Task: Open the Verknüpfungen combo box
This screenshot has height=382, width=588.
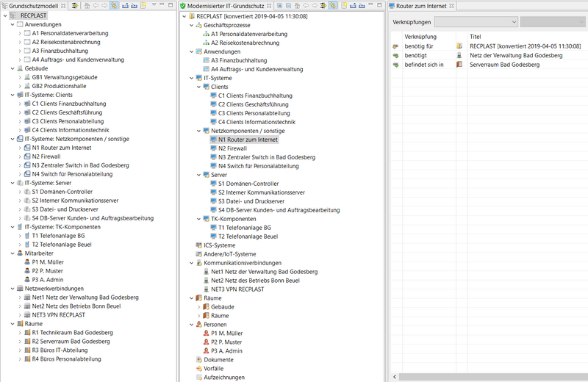Action: (x=476, y=22)
